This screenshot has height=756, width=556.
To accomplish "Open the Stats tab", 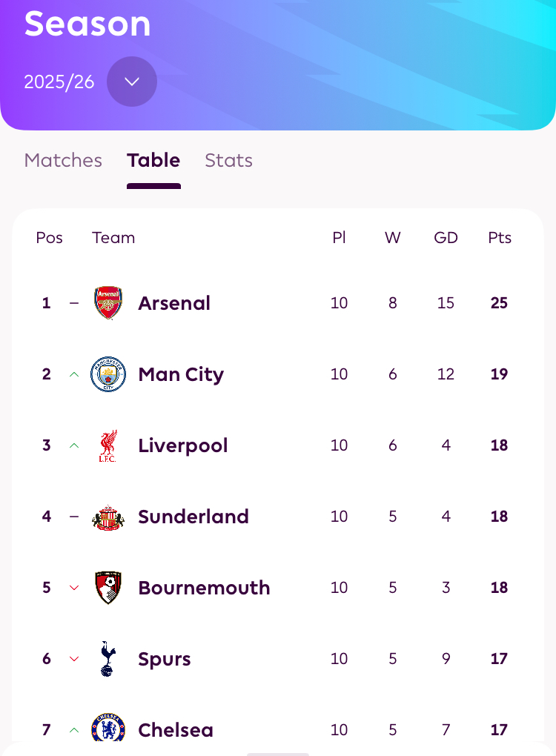I will click(228, 160).
